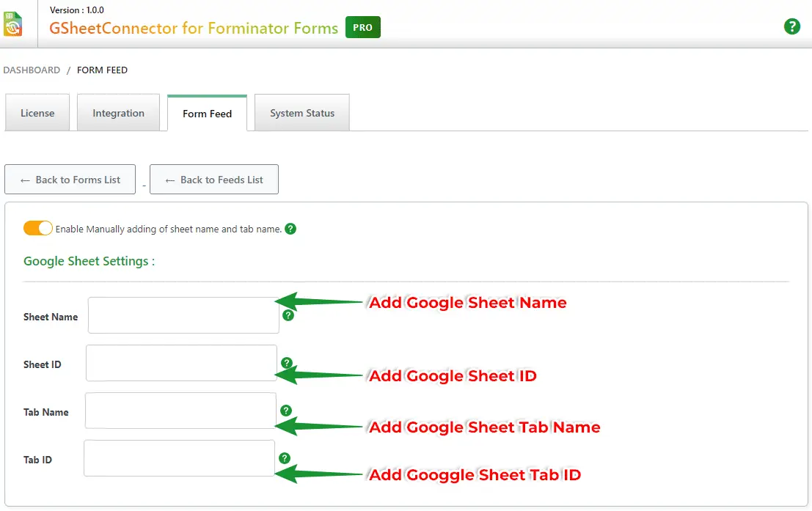Image resolution: width=812 pixels, height=511 pixels.
Task: Select the Tab Name input field
Action: [180, 411]
